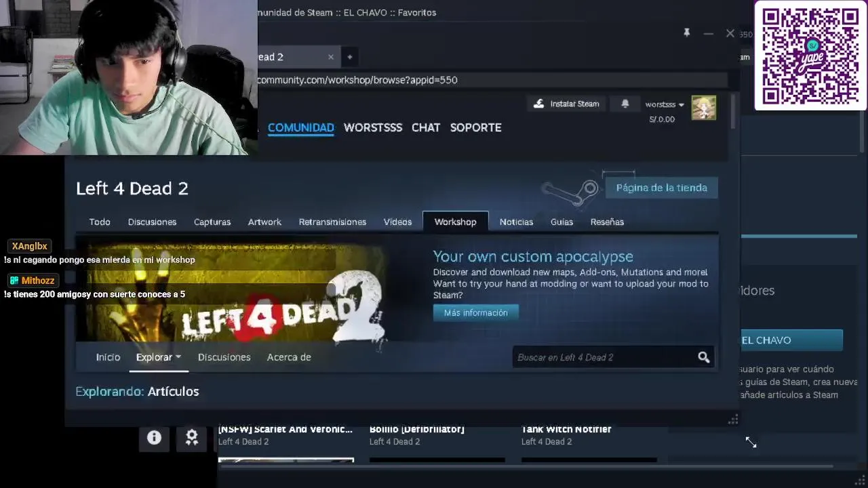Click the window resize grip icon

tap(733, 420)
